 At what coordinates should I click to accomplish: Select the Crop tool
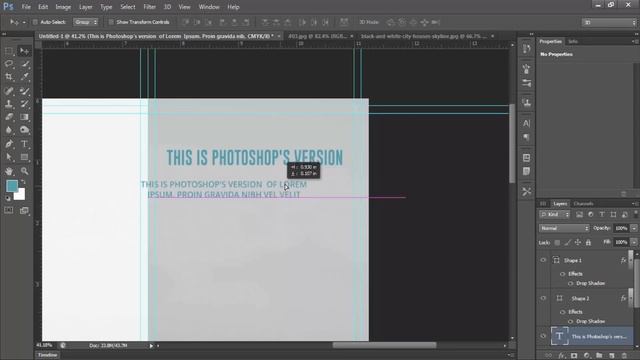[9, 77]
